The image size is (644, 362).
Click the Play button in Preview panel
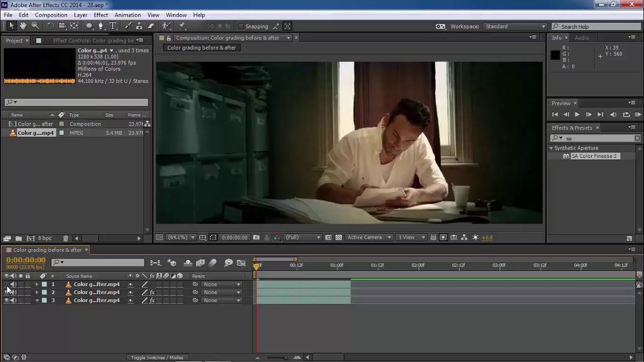[577, 115]
